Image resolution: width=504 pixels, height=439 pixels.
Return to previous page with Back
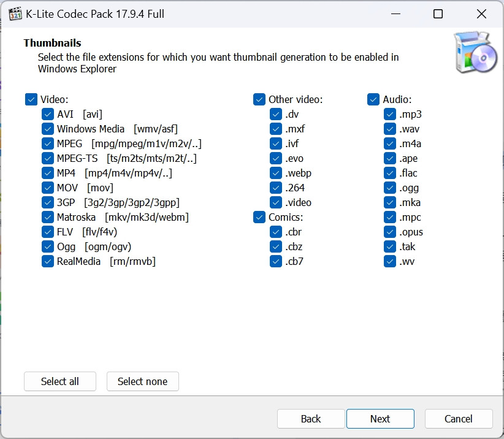tap(310, 419)
